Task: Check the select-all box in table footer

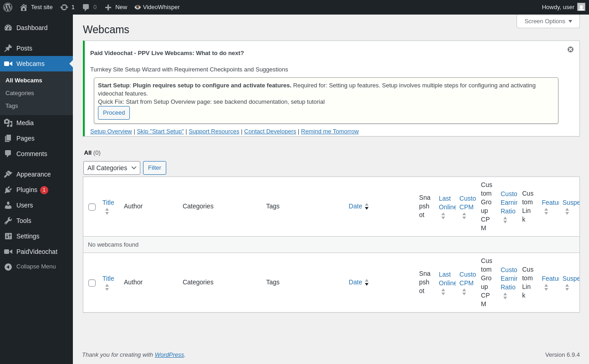Action: [92, 283]
